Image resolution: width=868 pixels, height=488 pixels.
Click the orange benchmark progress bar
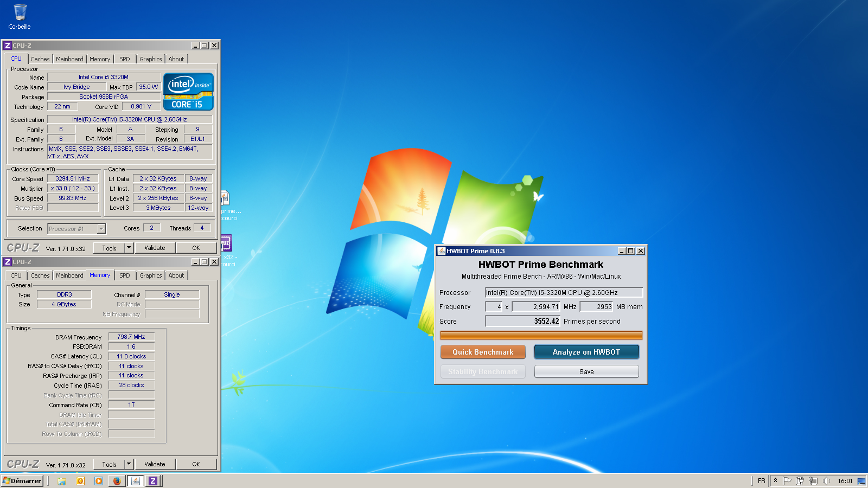(x=541, y=336)
